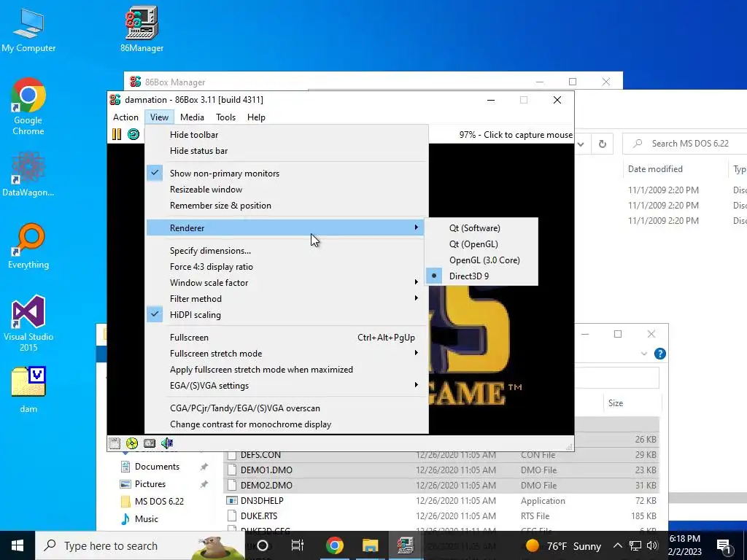Enable Force 4:3 display ratio
This screenshot has height=560, width=747.
pos(286,267)
